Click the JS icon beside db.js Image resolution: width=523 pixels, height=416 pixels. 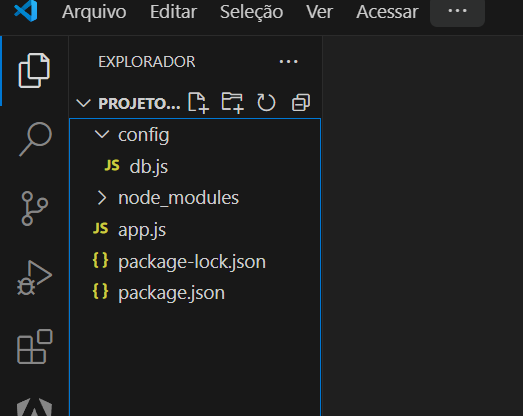pyautogui.click(x=112, y=165)
